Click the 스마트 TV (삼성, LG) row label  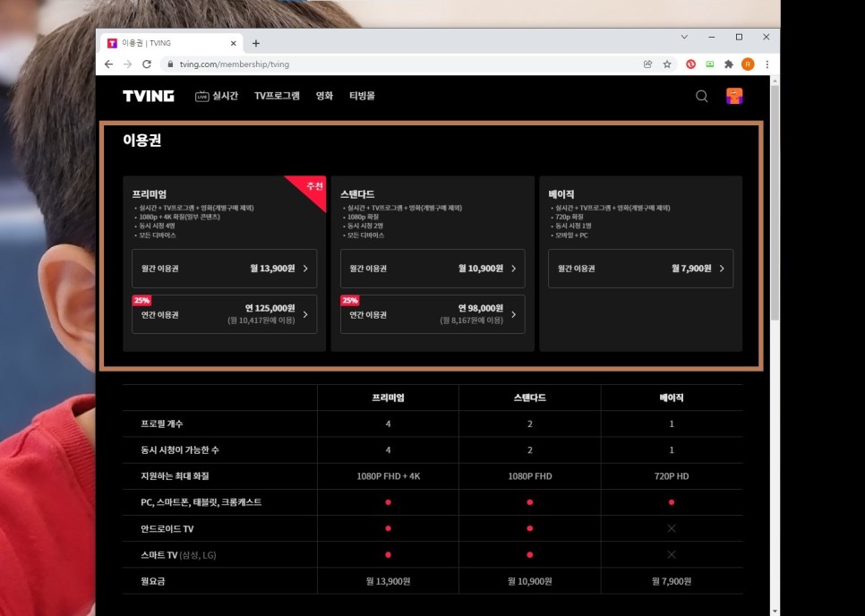[178, 555]
